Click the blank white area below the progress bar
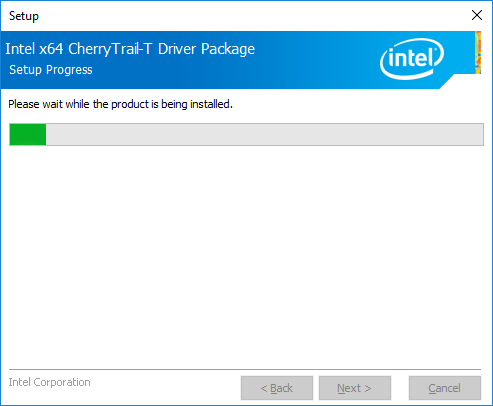The image size is (493, 406). pyautogui.click(x=246, y=257)
